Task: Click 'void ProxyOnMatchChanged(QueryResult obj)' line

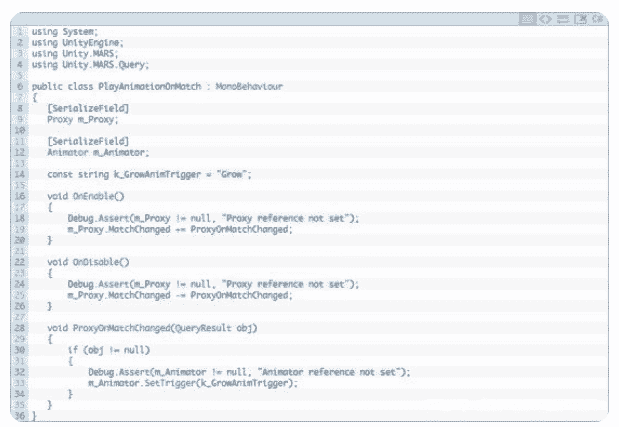Action: 152,328
